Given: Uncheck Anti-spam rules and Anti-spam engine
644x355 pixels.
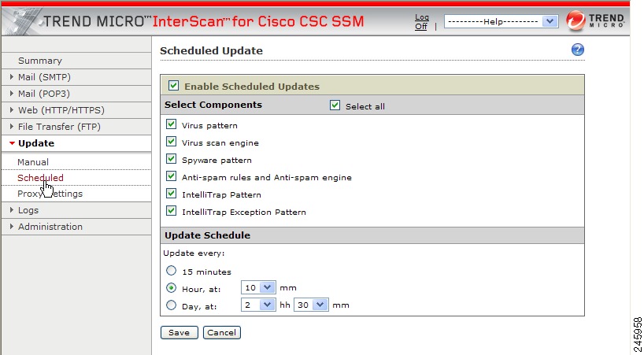Looking at the screenshot, I should click(x=172, y=176).
